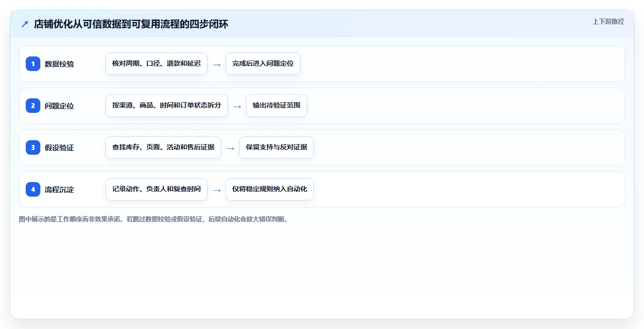644x329 pixels.
Task: Click the footnote text 图中展示的是工作顺序而非效果承诺
Action: (x=70, y=219)
